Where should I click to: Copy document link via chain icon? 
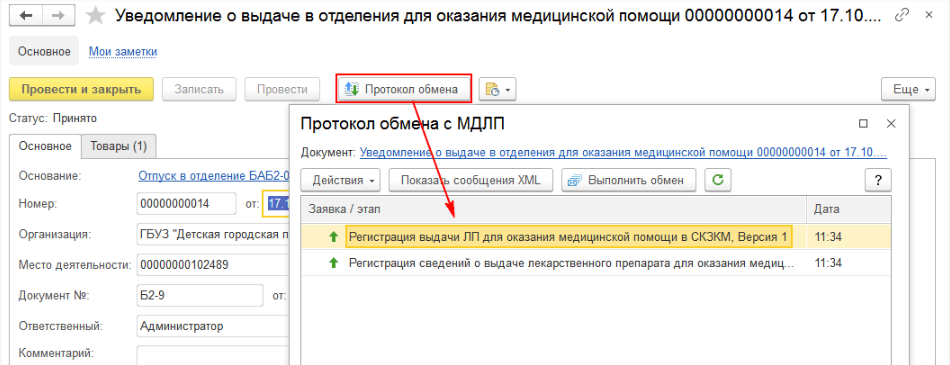click(904, 15)
